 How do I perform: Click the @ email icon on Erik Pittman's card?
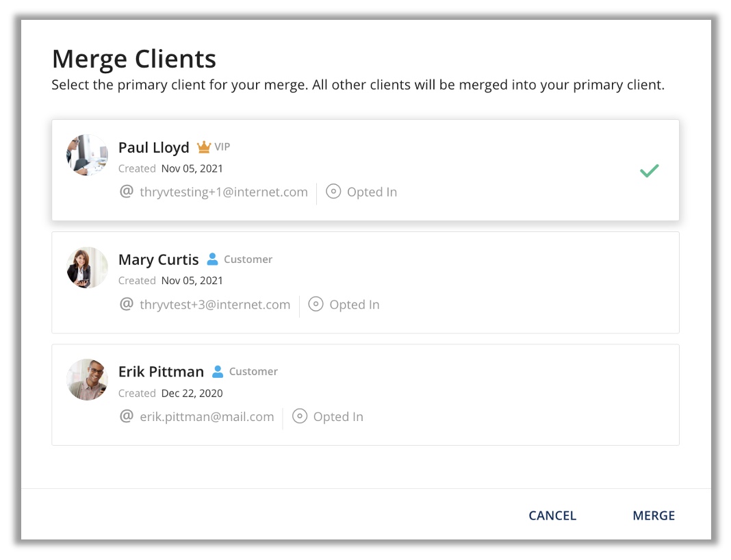[127, 416]
